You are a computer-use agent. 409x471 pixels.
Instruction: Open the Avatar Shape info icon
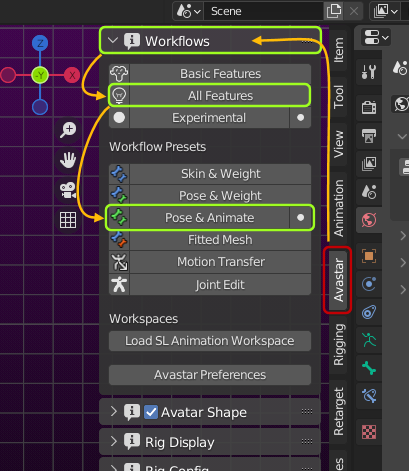[132, 412]
